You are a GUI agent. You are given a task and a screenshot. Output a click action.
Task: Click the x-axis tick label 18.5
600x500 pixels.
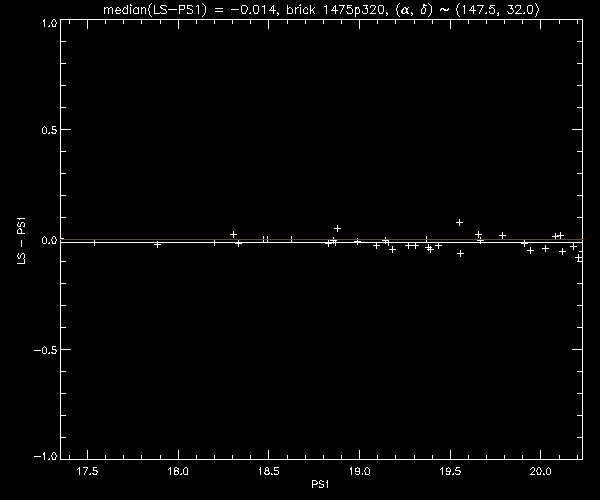[x=269, y=471]
